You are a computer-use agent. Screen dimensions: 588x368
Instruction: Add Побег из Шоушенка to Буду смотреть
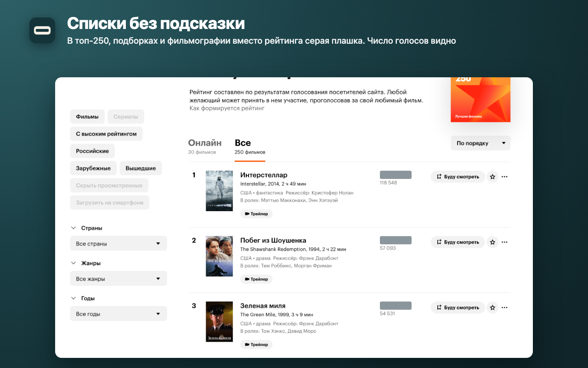coord(458,242)
